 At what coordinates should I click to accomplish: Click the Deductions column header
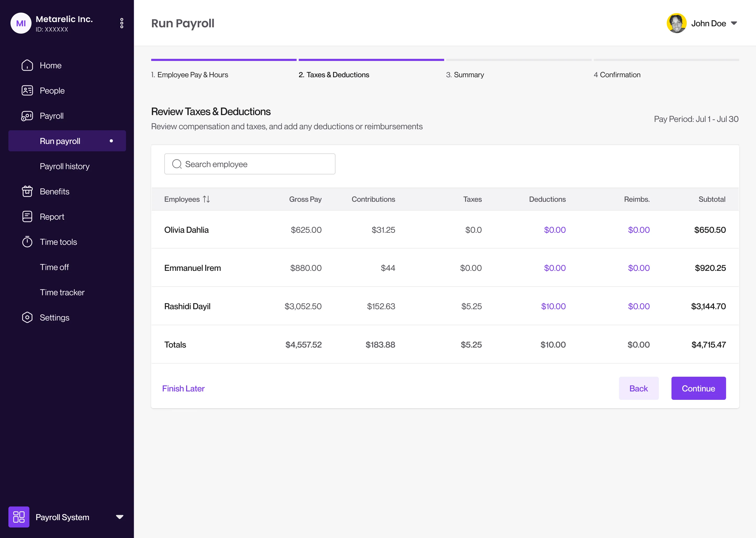tap(548, 199)
